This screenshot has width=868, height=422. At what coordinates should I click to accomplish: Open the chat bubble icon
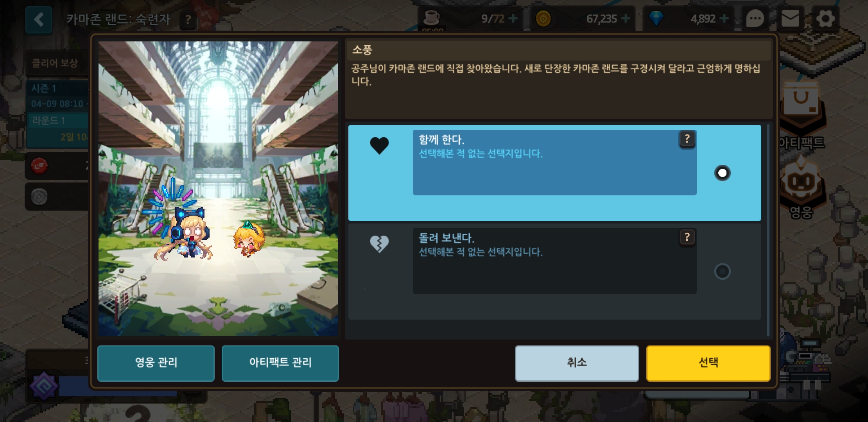click(x=755, y=19)
